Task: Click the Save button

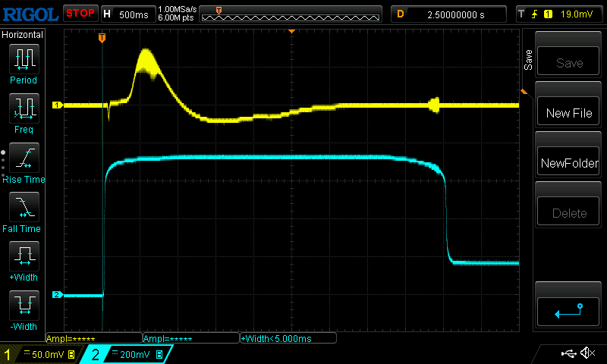Action: click(x=568, y=61)
